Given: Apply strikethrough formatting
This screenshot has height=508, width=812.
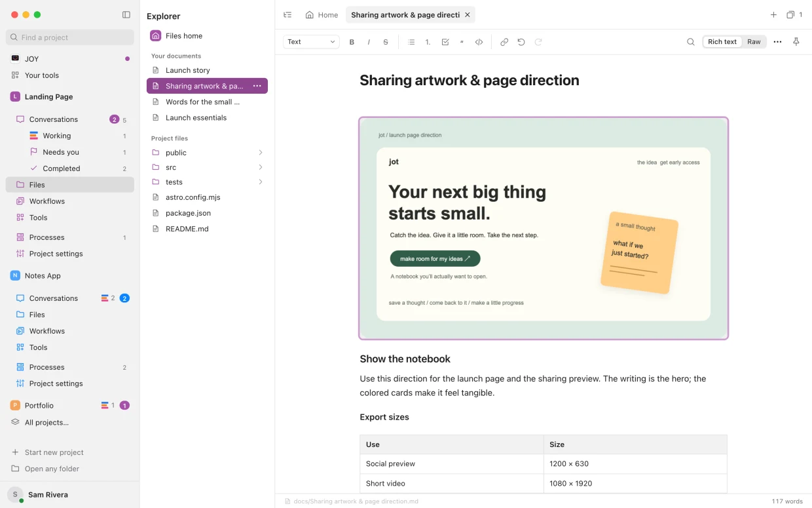Looking at the screenshot, I should click(x=386, y=42).
